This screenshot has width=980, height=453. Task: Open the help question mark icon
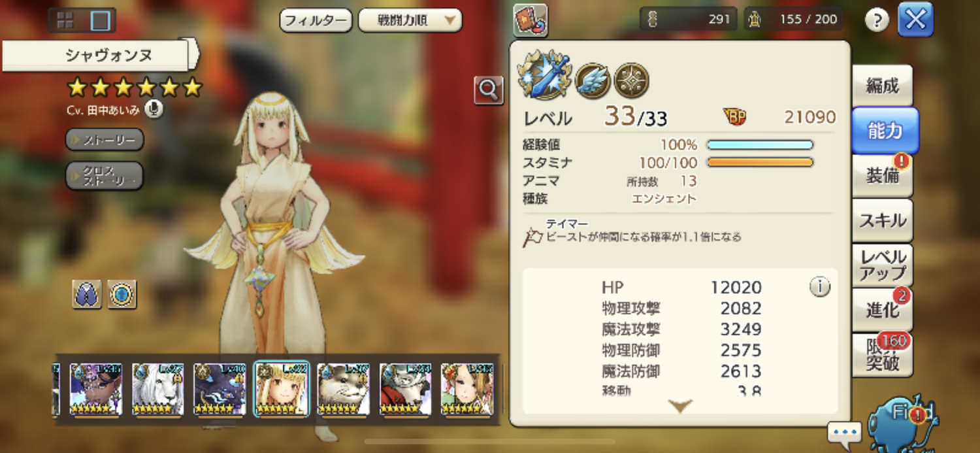[x=877, y=20]
